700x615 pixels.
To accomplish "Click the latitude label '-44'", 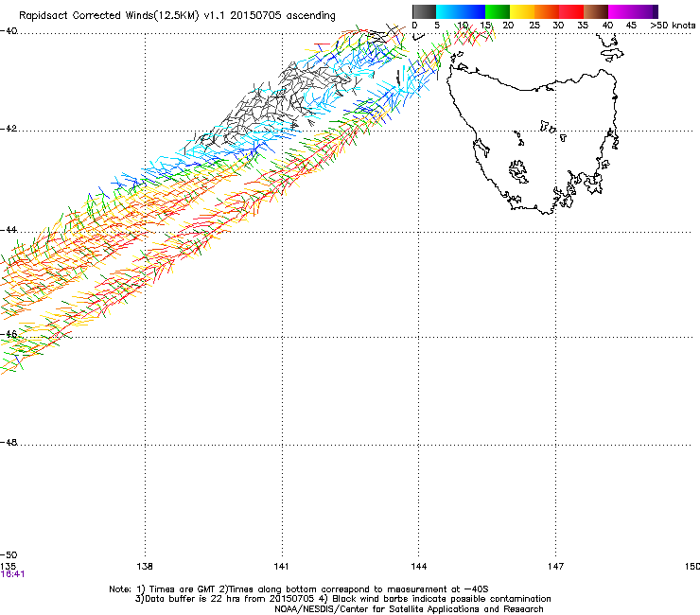I will (9, 230).
